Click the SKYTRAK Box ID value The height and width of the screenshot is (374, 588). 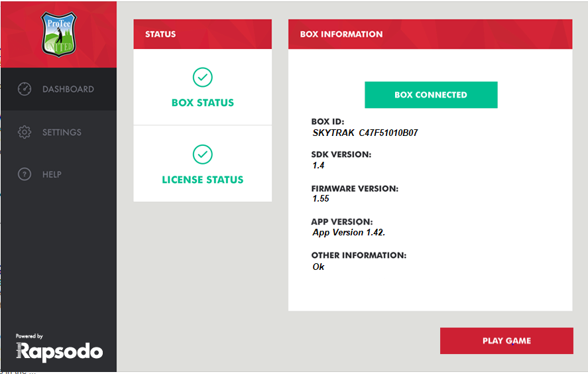point(365,133)
